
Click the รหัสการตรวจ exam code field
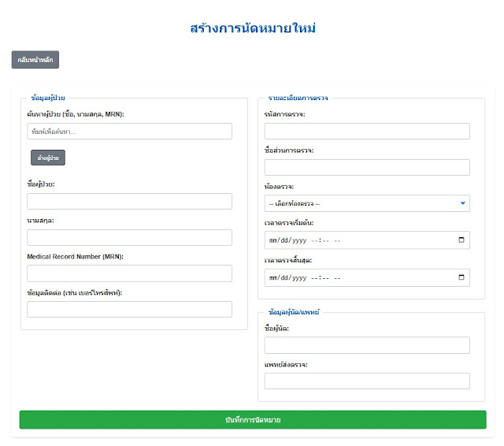point(367,132)
